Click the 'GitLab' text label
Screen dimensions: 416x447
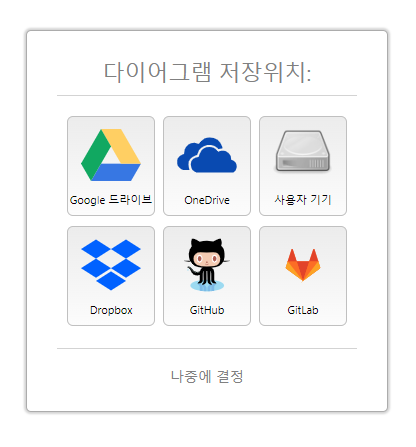303,310
